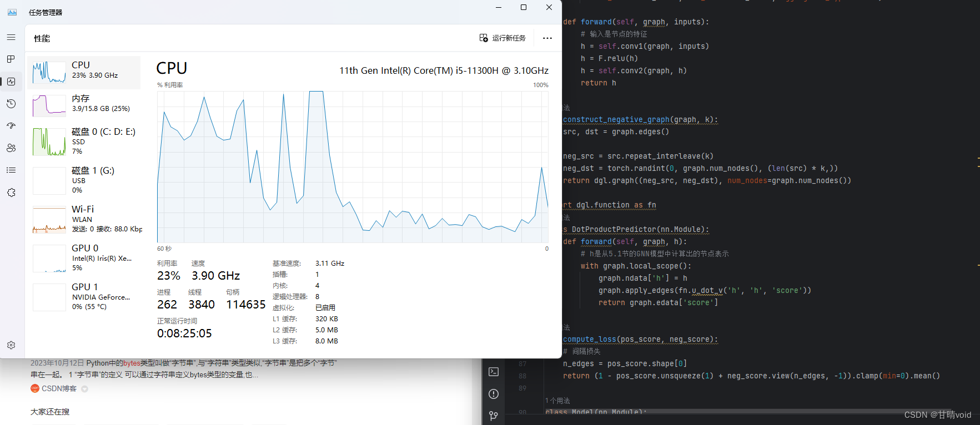Click the CPU model name text
Image resolution: width=980 pixels, height=425 pixels.
coord(444,70)
